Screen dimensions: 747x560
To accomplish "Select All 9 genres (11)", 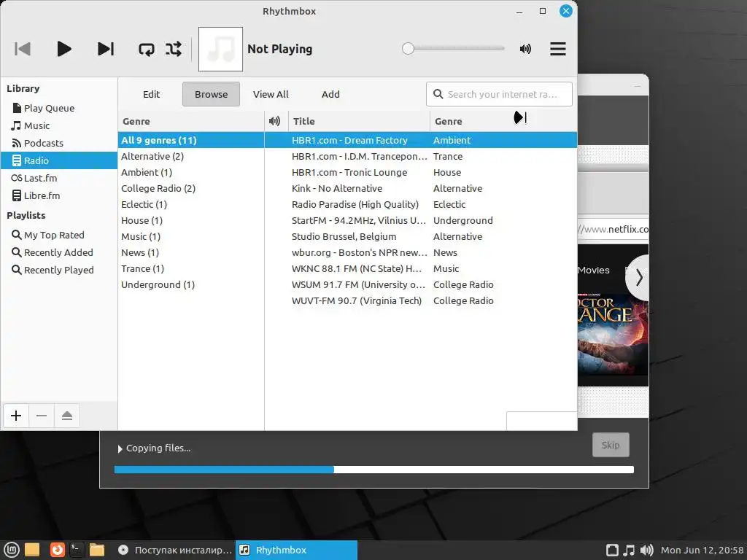I will (x=191, y=140).
